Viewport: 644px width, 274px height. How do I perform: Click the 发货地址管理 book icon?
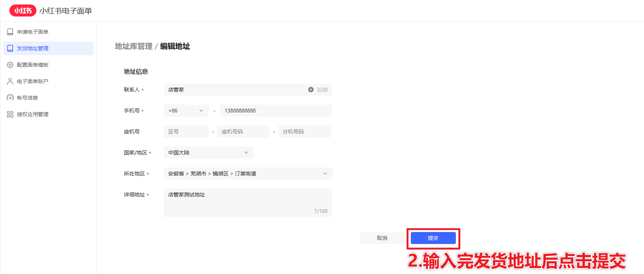(10, 48)
